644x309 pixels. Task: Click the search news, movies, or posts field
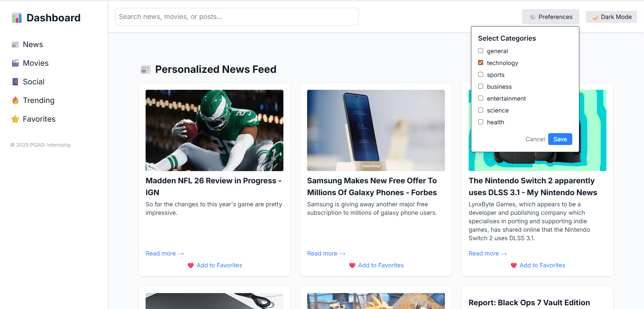point(237,17)
